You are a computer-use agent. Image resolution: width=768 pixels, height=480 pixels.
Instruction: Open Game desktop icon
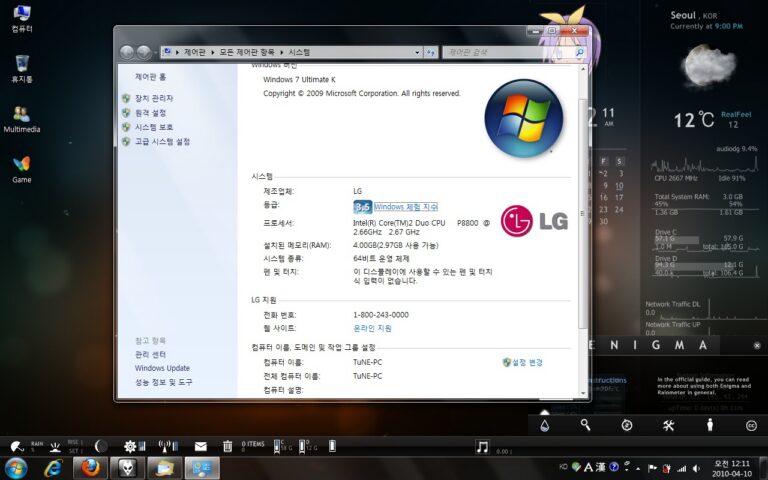(22, 170)
